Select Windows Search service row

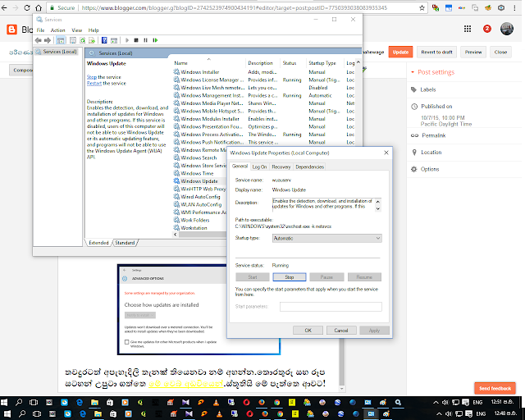[199, 157]
